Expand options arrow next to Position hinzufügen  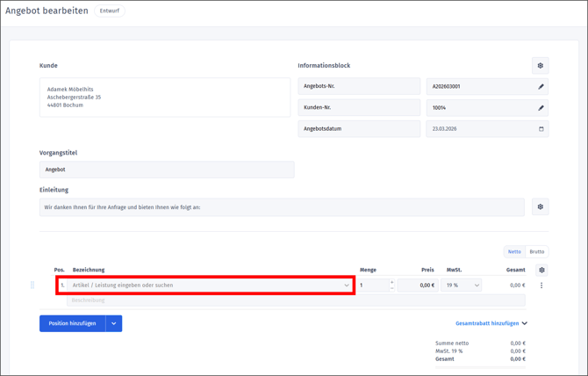[114, 323]
